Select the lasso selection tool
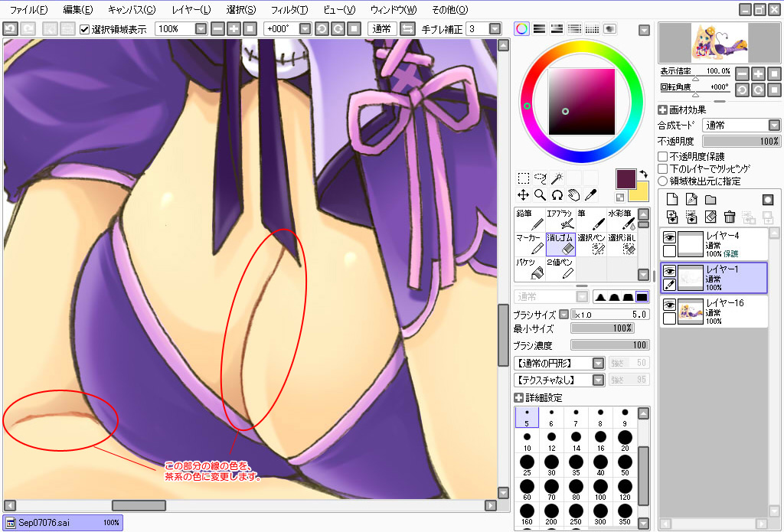Screen dimensions: 784x532 click(540, 178)
